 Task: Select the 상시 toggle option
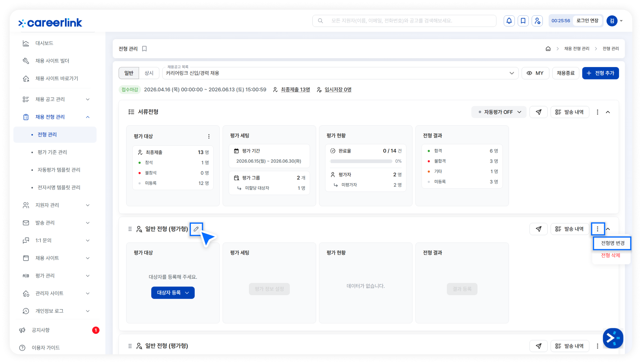click(149, 73)
